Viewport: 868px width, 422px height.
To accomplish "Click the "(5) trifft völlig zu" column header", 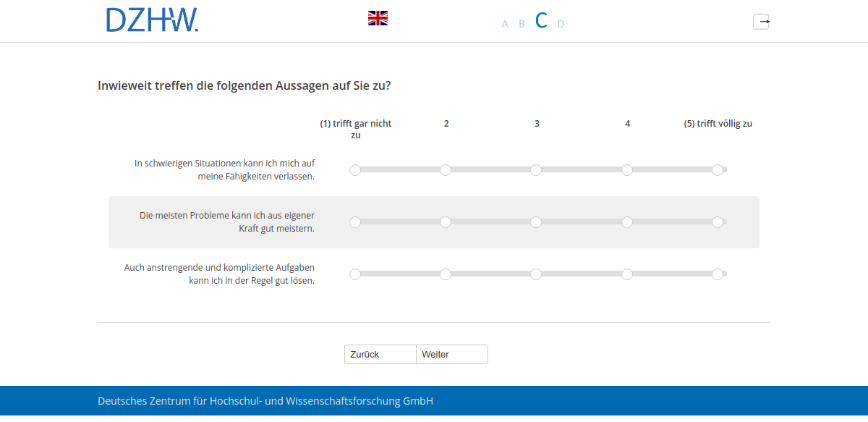I will [x=718, y=123].
